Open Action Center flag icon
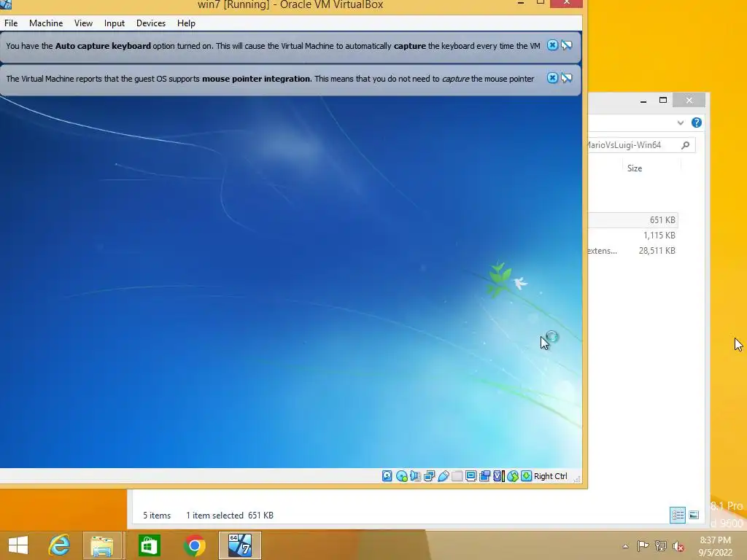The width and height of the screenshot is (747, 560). pos(643,545)
